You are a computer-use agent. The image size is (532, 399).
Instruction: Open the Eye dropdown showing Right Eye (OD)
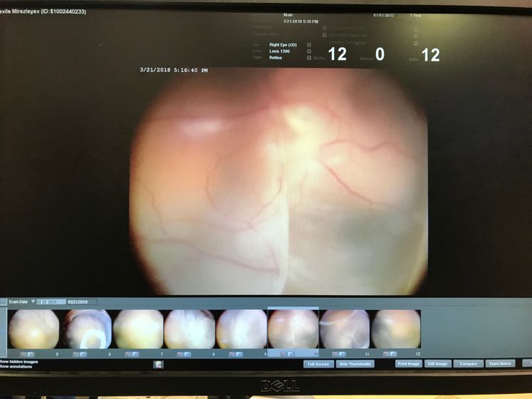click(309, 44)
